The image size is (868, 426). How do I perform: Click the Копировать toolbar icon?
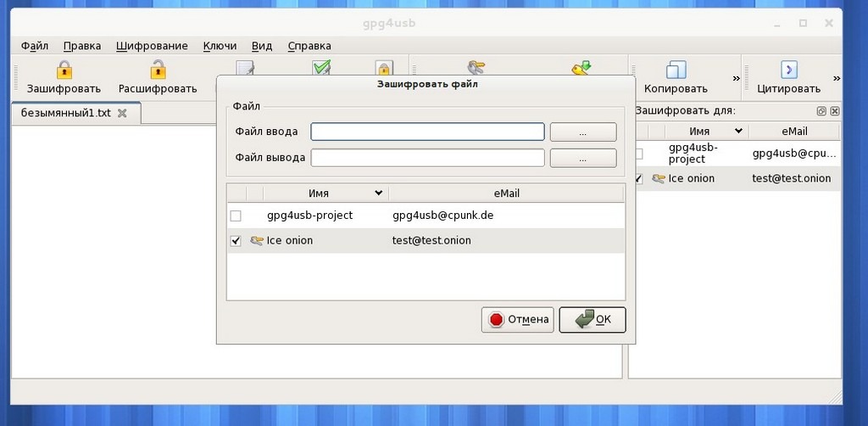tap(676, 70)
